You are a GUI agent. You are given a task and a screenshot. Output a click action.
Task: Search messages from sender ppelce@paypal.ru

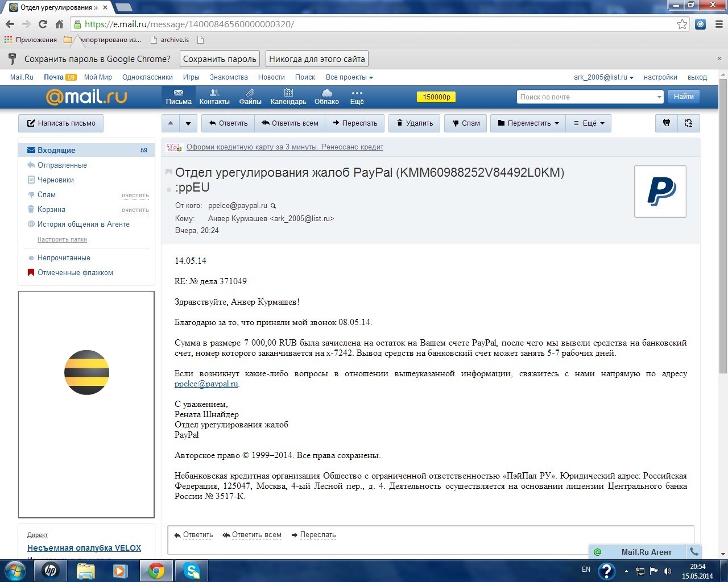pyautogui.click(x=273, y=206)
